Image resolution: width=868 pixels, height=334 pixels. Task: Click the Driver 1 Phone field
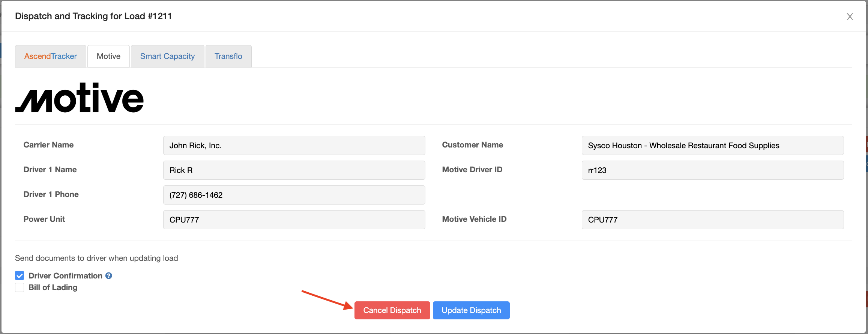[x=294, y=195]
